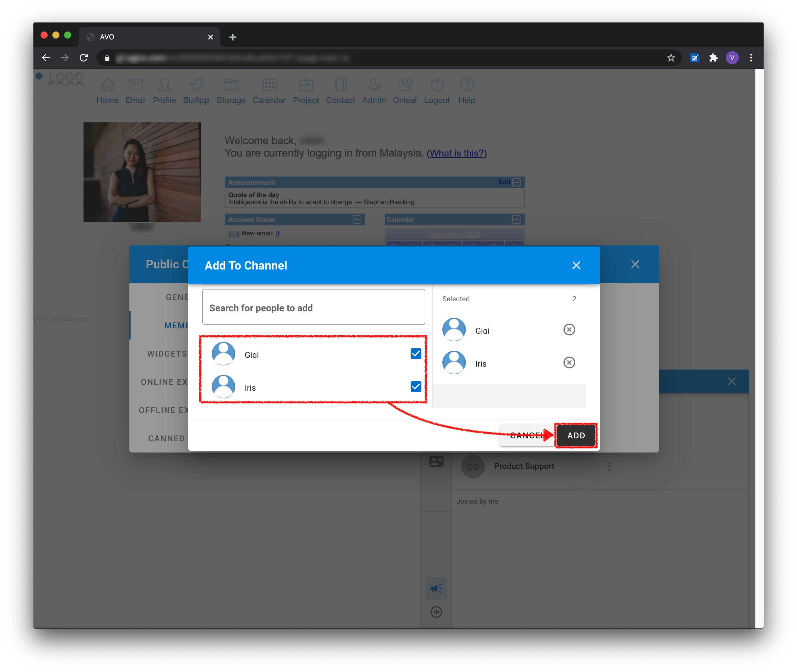The image size is (797, 672).
Task: Open browser extensions puzzle icon
Action: (x=713, y=58)
